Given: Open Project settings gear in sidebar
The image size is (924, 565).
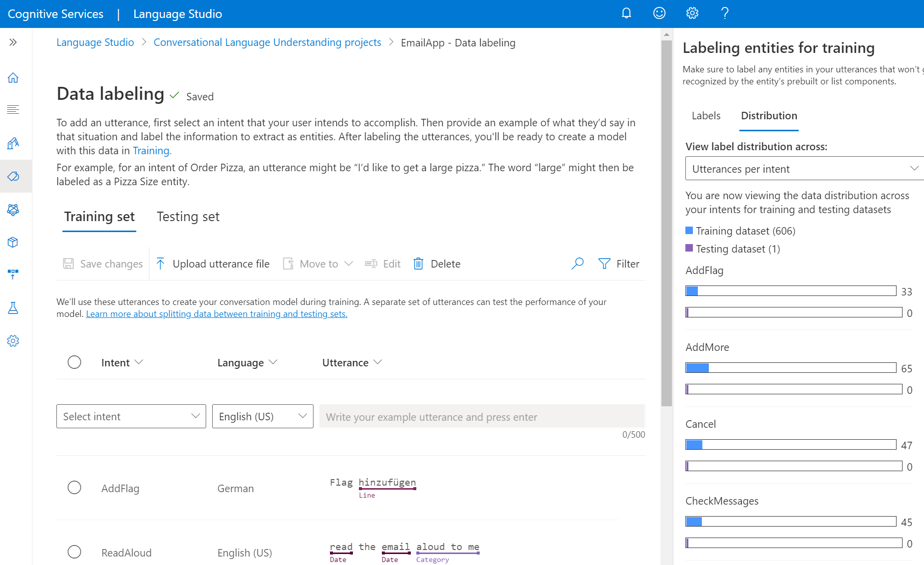Looking at the screenshot, I should click(x=13, y=341).
